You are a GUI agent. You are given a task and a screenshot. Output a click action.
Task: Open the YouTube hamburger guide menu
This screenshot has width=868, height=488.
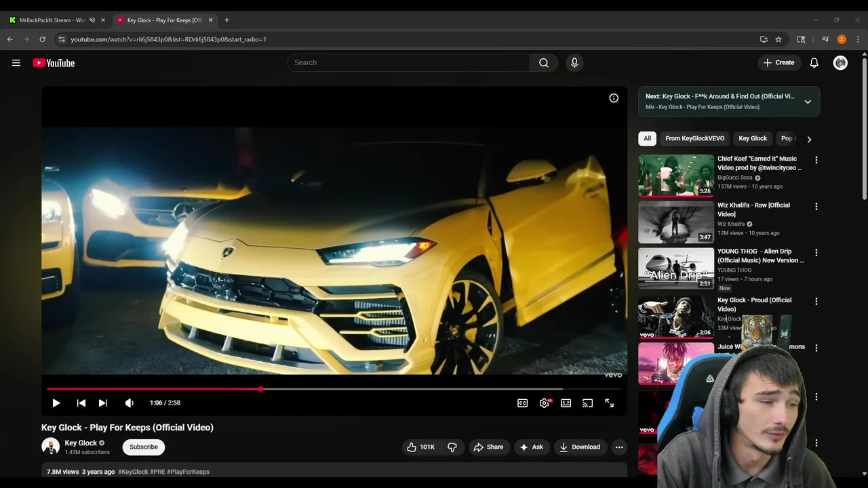pyautogui.click(x=16, y=63)
